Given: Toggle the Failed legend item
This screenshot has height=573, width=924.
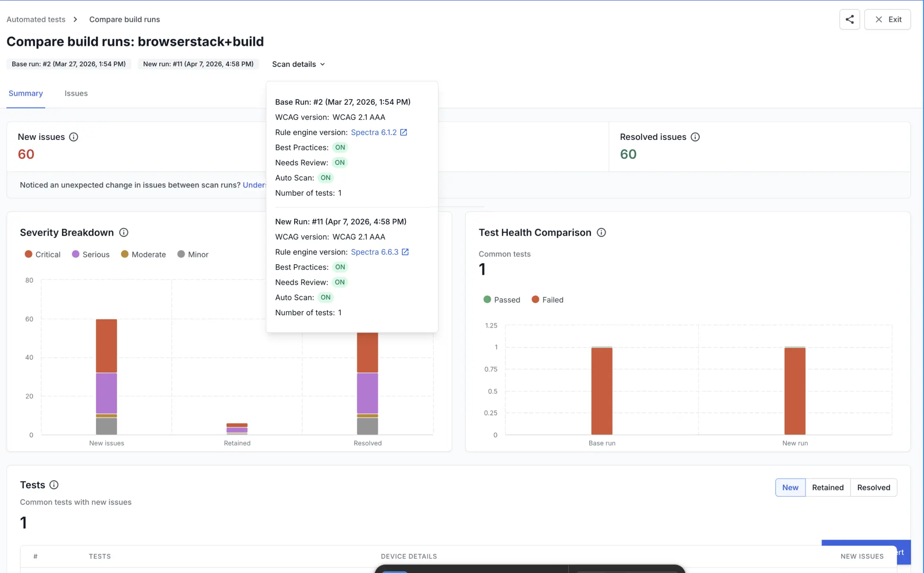Looking at the screenshot, I should point(547,300).
